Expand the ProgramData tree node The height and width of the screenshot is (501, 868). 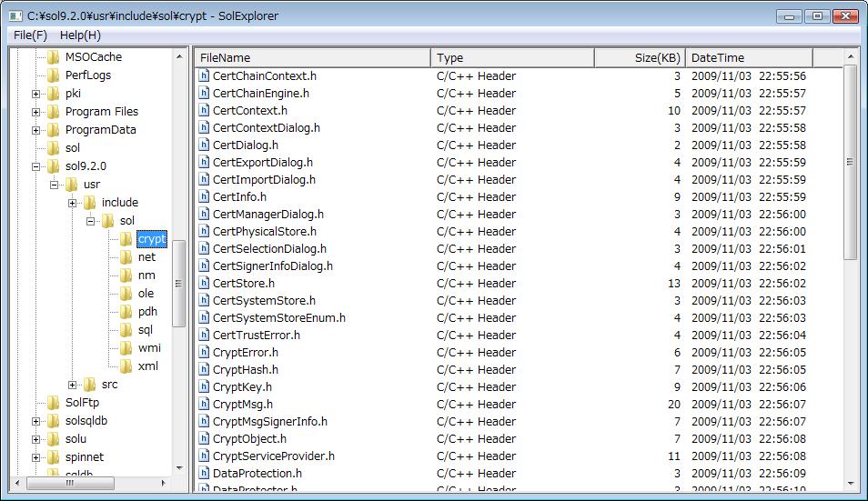(x=36, y=131)
